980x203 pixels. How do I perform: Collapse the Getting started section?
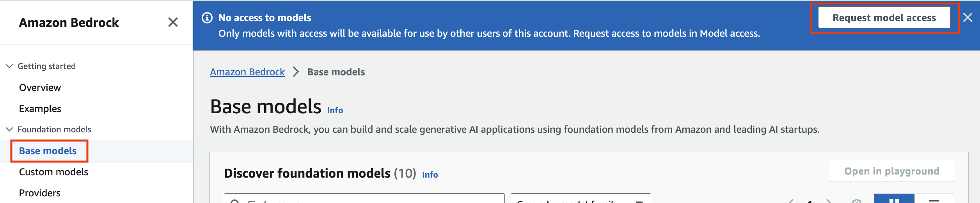pos(10,66)
